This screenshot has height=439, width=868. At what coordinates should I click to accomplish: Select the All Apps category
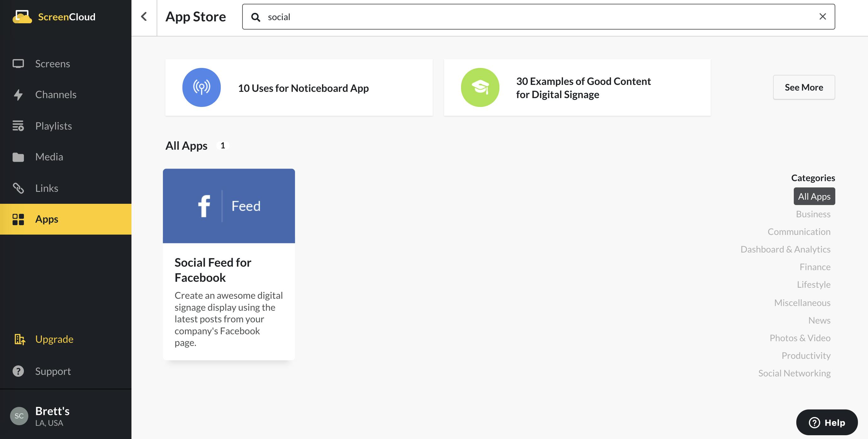814,196
